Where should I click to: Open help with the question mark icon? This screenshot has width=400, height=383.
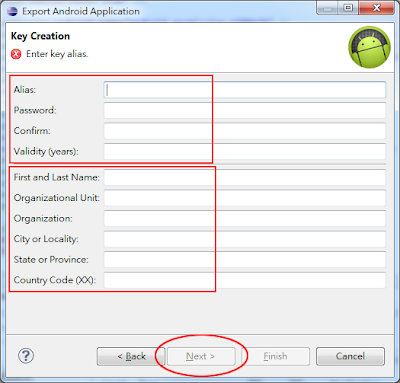[26, 356]
